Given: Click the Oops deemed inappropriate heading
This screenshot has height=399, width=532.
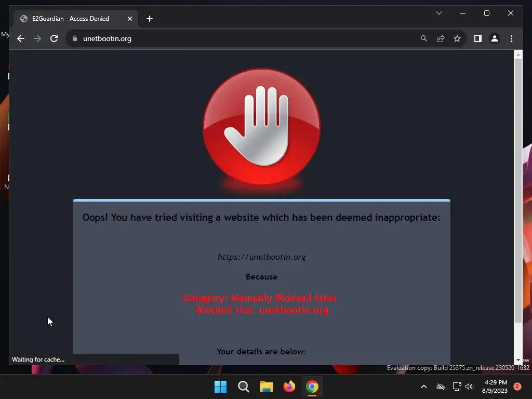Looking at the screenshot, I should click(x=261, y=217).
